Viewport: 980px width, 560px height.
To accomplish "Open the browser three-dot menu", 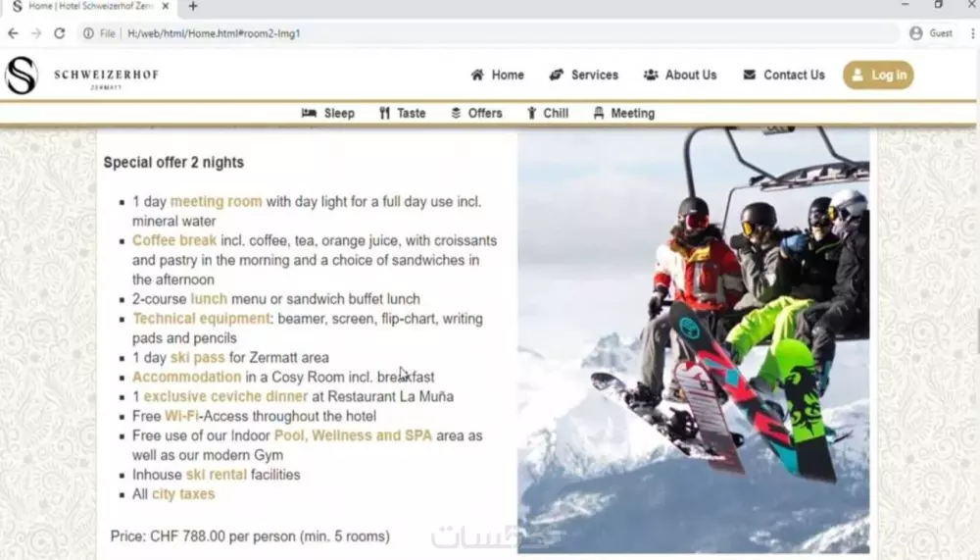I will coord(973,33).
